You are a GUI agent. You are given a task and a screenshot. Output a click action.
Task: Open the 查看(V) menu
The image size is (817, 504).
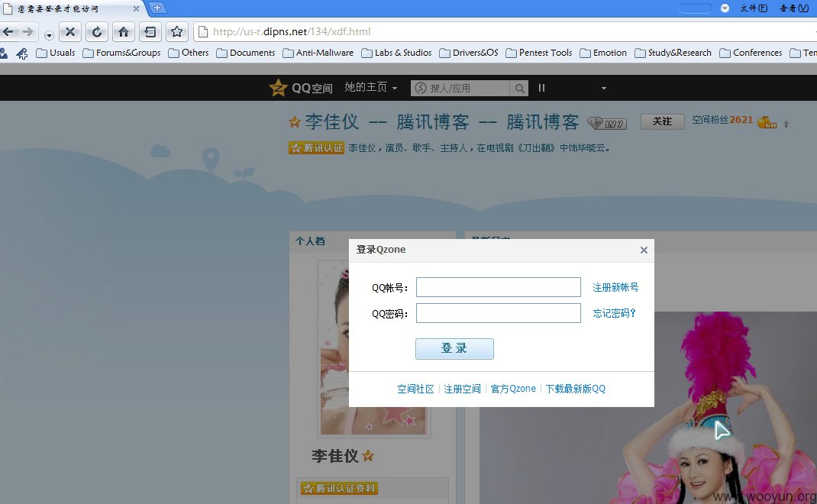[793, 8]
